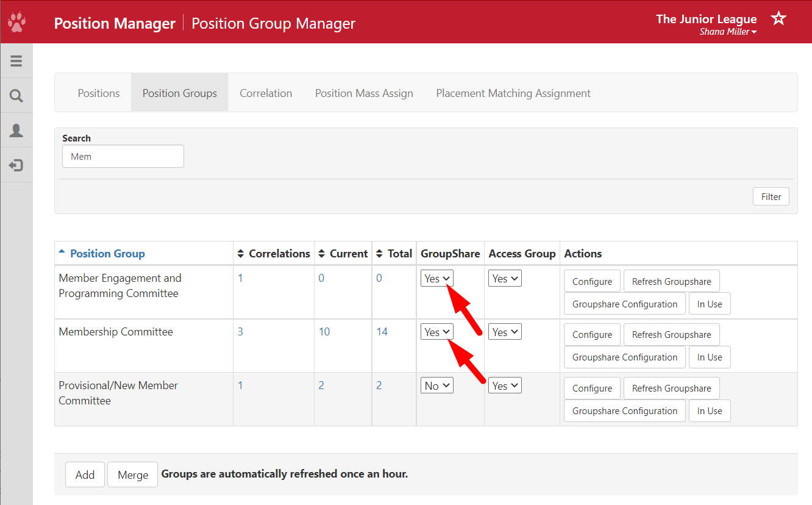This screenshot has width=812, height=505.
Task: Switch to the Positions tab
Action: click(99, 93)
